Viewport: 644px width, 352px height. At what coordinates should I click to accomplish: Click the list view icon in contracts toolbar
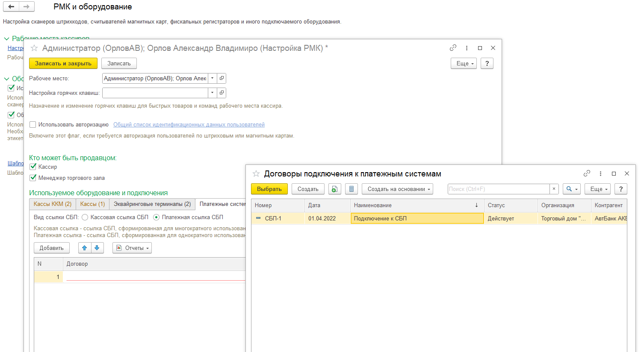[351, 189]
